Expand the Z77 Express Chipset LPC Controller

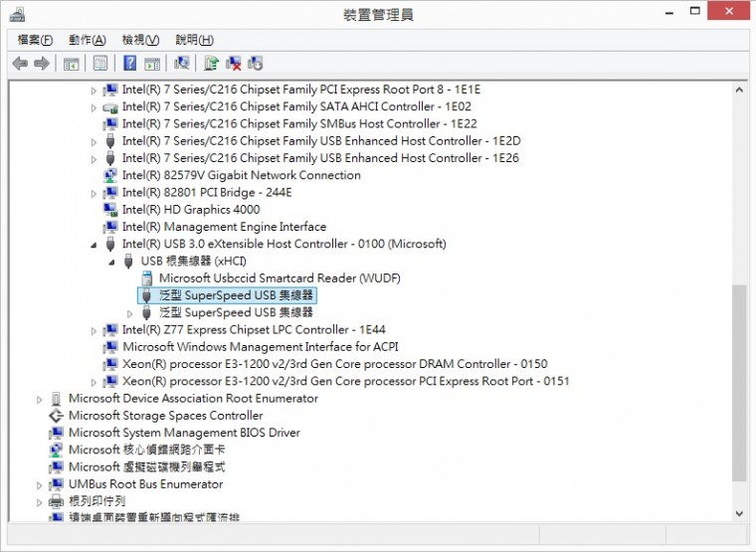94,331
